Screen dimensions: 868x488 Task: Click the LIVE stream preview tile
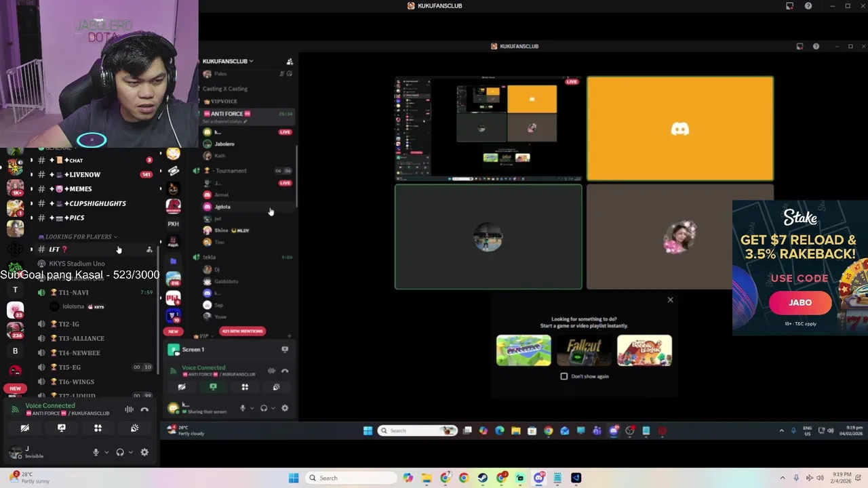point(488,127)
